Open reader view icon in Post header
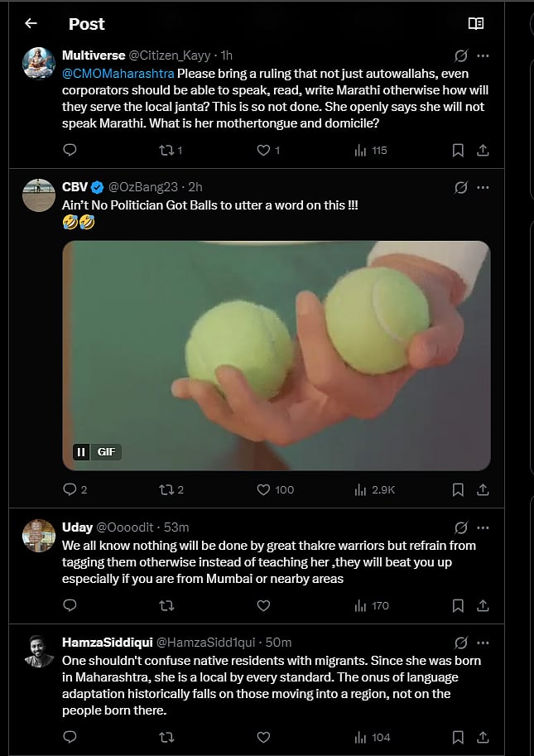The height and width of the screenshot is (756, 534). [x=475, y=23]
